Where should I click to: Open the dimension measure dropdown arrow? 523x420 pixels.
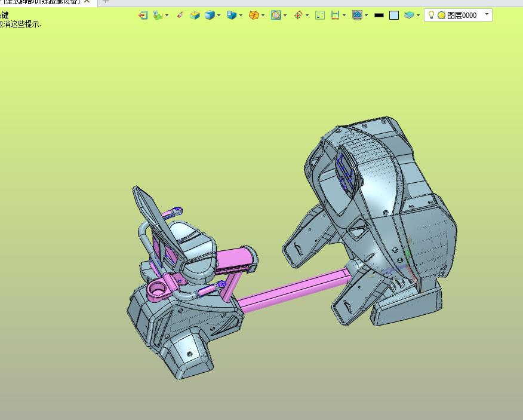[344, 15]
